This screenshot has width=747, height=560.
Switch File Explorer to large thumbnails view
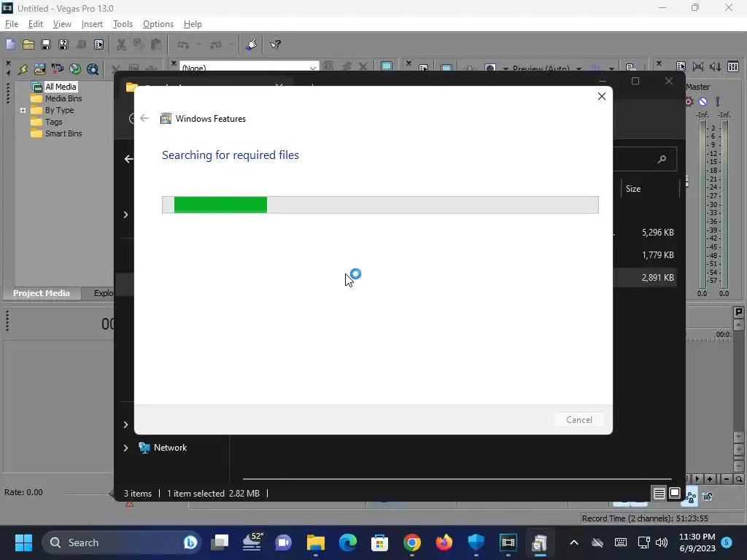[675, 494]
